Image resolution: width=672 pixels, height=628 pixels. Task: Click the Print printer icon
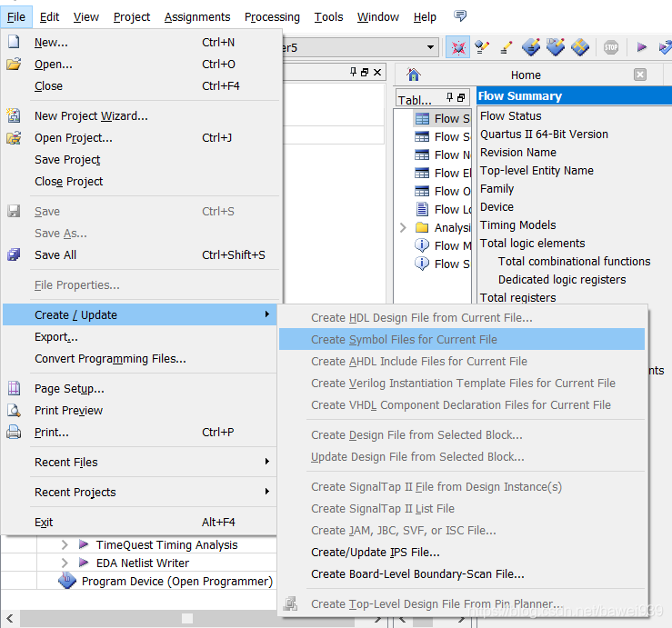point(14,432)
